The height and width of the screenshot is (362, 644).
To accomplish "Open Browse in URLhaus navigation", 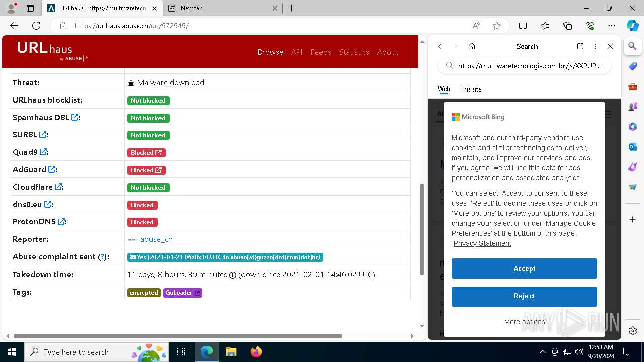I will [270, 52].
